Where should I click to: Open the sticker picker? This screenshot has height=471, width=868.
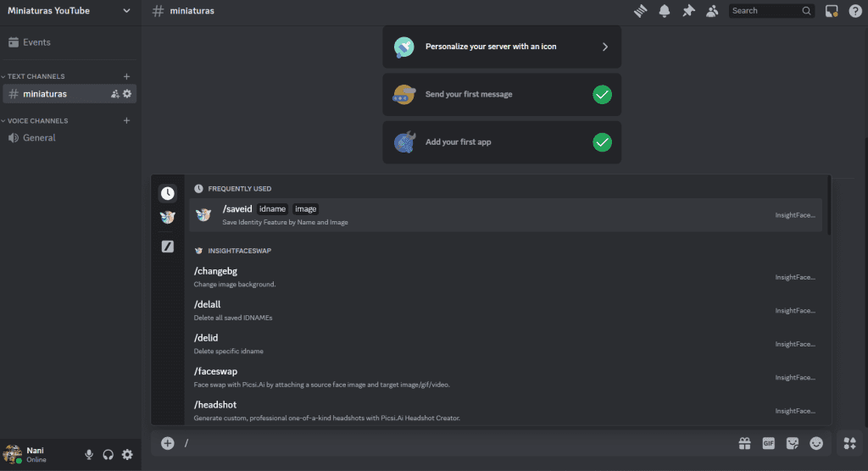tap(793, 443)
